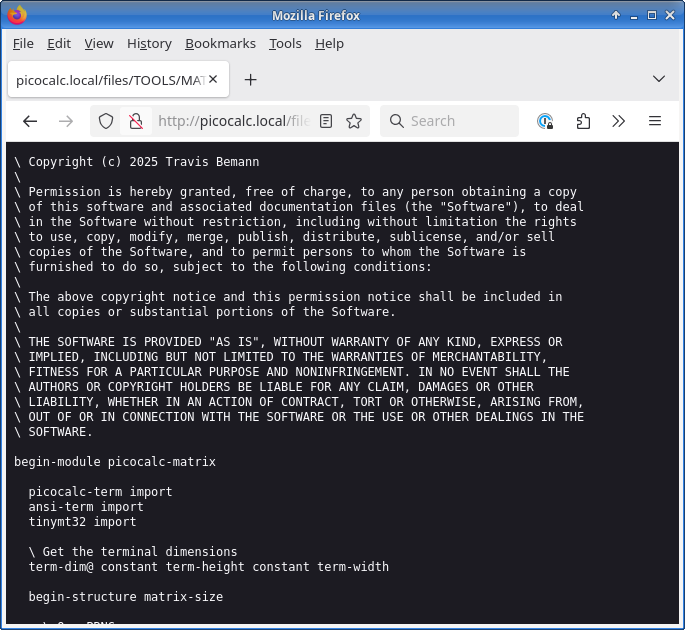Close the picocalc.local tab
Image resolution: width=685 pixels, height=630 pixels.
213,79
